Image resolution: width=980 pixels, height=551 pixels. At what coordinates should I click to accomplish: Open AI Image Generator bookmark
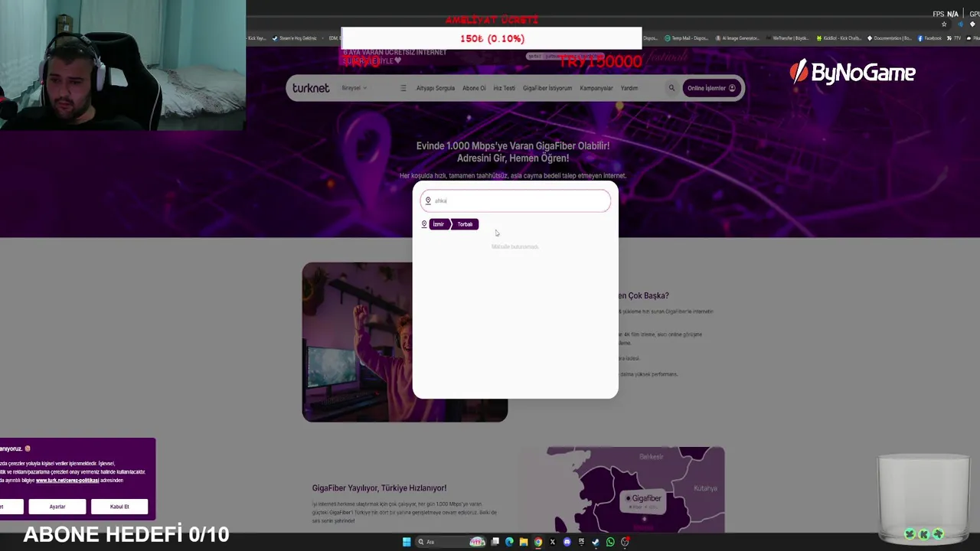pyautogui.click(x=737, y=38)
